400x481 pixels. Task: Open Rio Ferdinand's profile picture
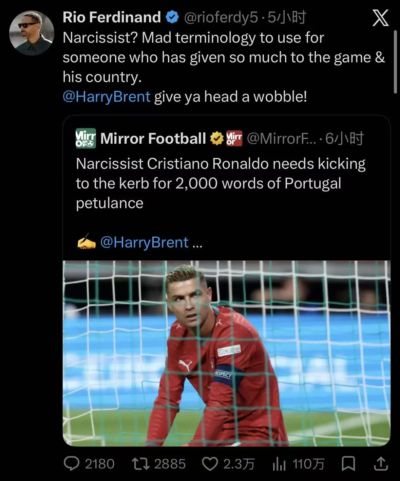31,33
